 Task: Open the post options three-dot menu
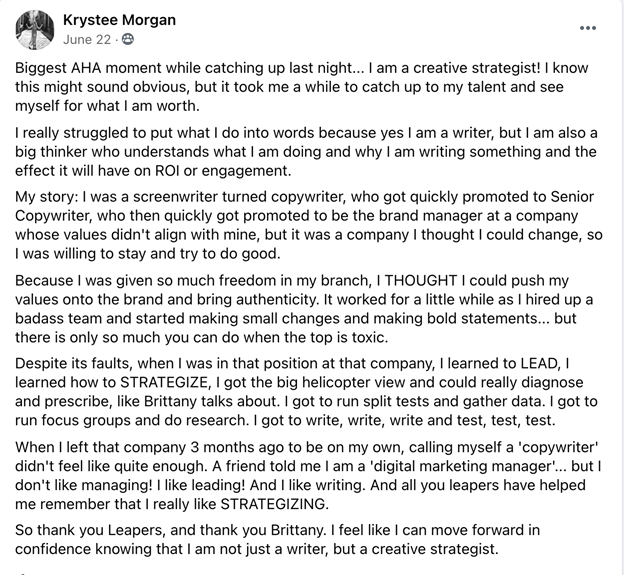click(588, 28)
